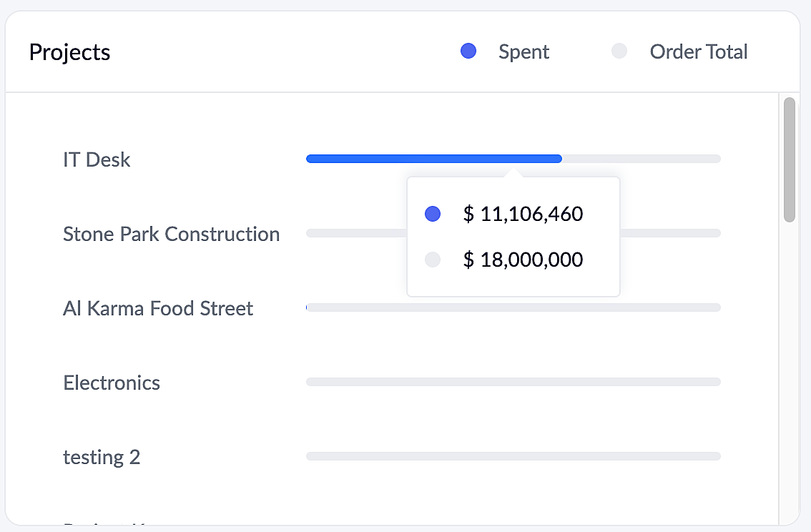Select the testing 2 project
The height and width of the screenshot is (532, 811).
tap(102, 457)
